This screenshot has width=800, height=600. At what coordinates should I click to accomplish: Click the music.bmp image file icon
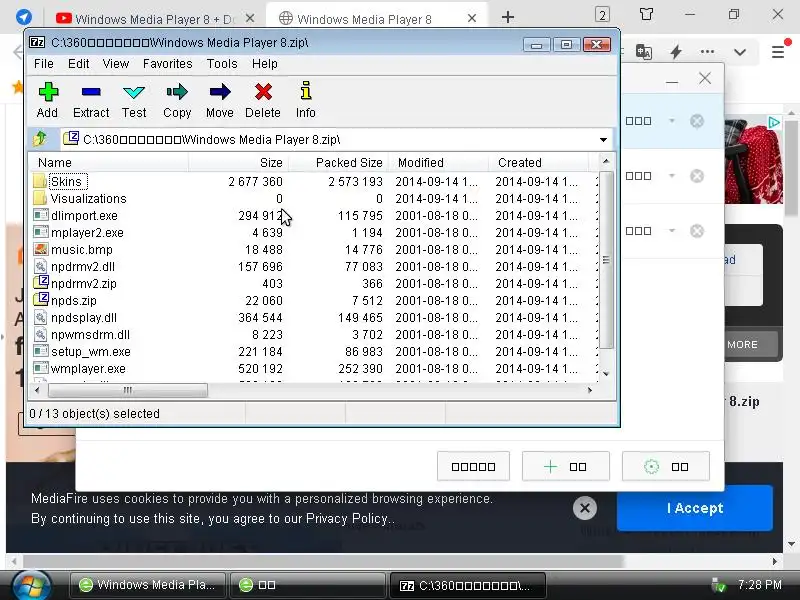[x=40, y=249]
